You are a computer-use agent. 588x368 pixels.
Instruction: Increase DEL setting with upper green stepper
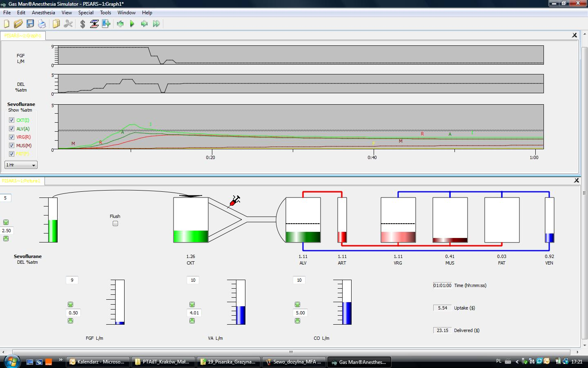pos(6,222)
